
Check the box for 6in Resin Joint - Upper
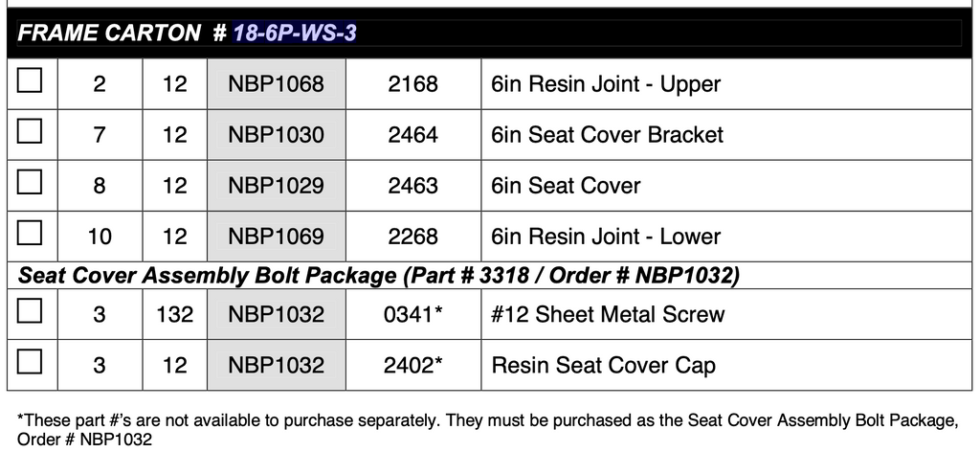pos(31,81)
